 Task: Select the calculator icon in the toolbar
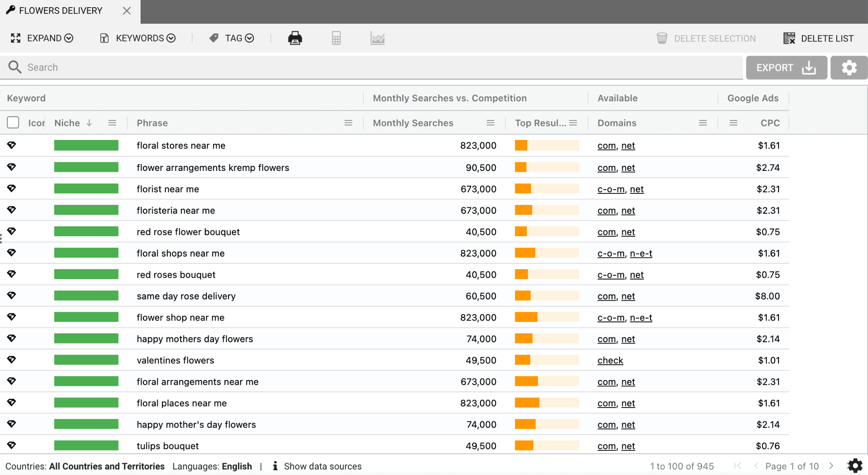336,38
